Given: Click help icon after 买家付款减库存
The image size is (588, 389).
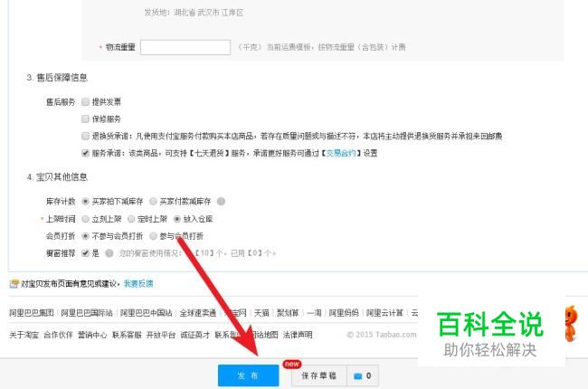Looking at the screenshot, I should pos(222,202).
